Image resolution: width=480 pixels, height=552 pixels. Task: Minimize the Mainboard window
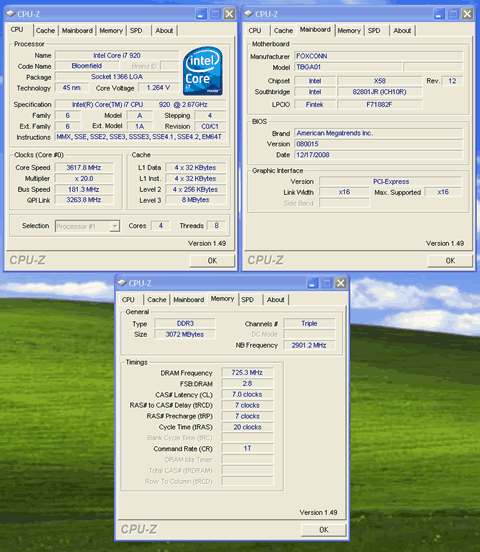[x=439, y=14]
